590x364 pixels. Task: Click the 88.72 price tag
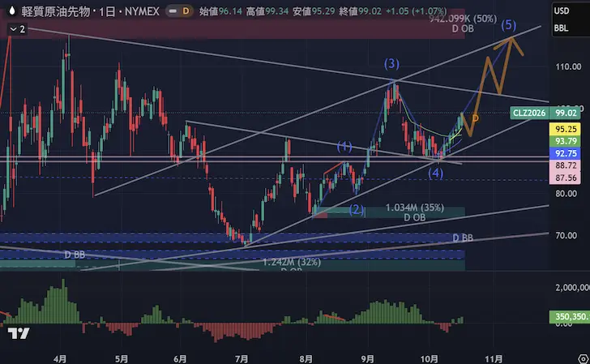[566, 165]
